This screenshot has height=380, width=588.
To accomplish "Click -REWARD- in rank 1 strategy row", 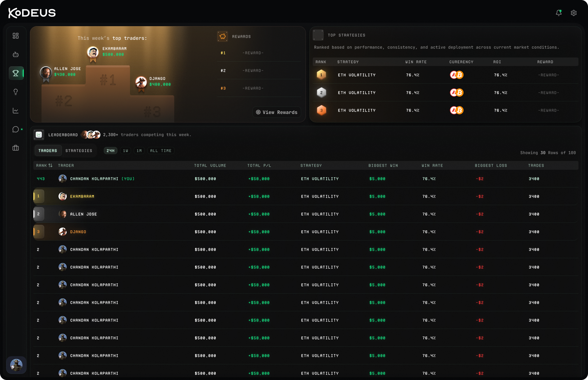I will point(549,75).
